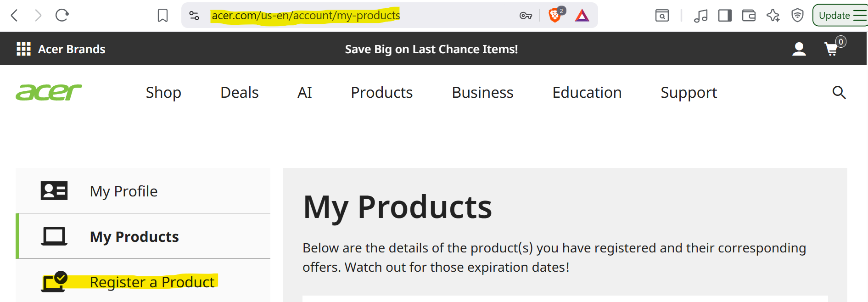Screen dimensions: 868x302
Task: Open the site settings icon in the address bar
Action: click(194, 16)
